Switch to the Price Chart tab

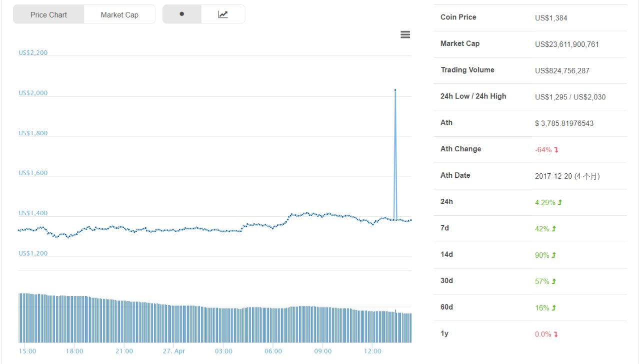48,15
